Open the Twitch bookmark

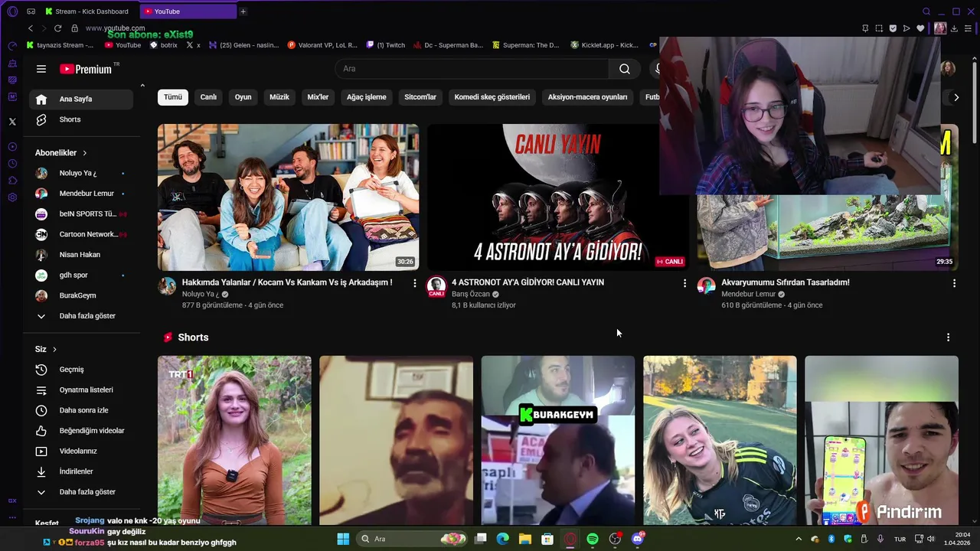coord(386,45)
